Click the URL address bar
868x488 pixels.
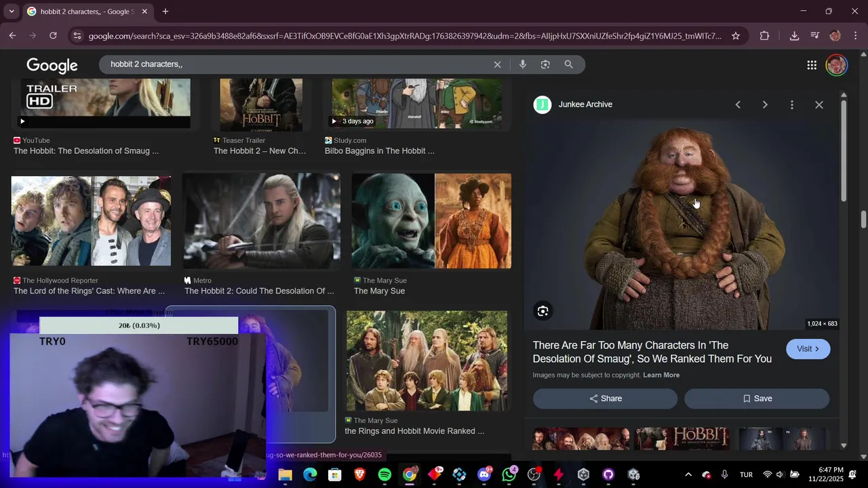[x=405, y=36]
